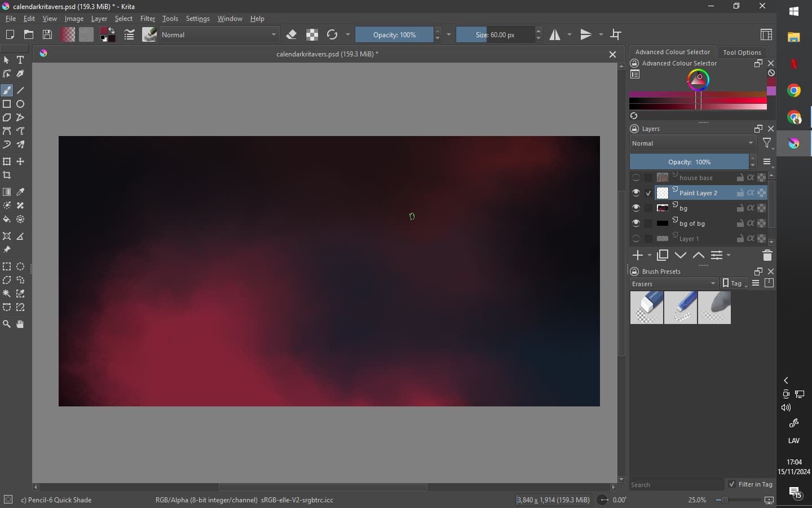This screenshot has height=508, width=812.
Task: Expand the Erasers tag dropdown
Action: click(674, 284)
